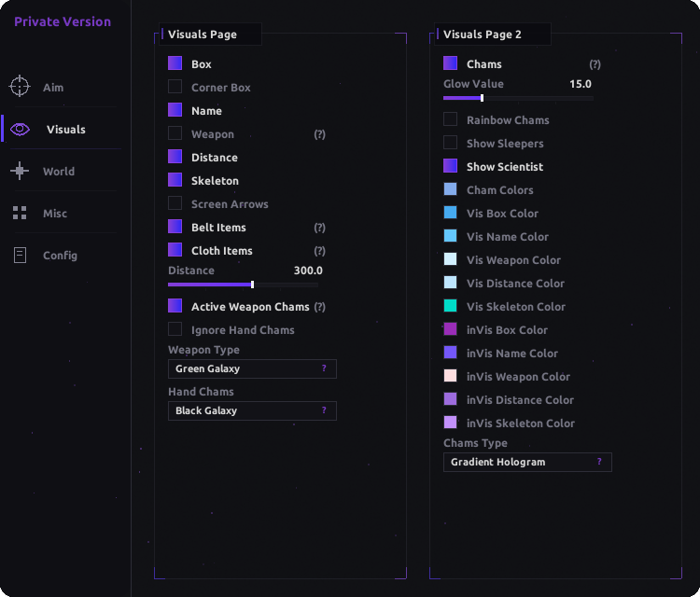Toggle the Rainbow Chams checkbox
The width and height of the screenshot is (700, 597).
[x=450, y=119]
